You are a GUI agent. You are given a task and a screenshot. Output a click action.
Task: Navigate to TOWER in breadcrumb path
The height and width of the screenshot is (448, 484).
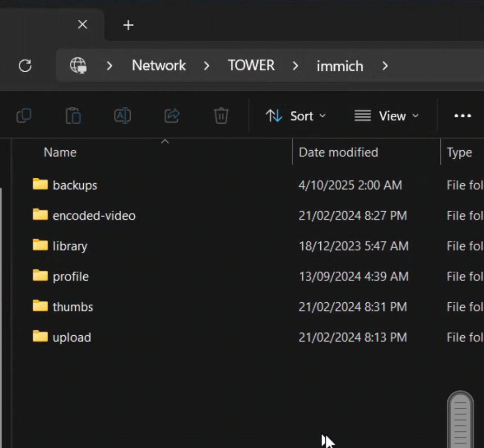pos(251,65)
